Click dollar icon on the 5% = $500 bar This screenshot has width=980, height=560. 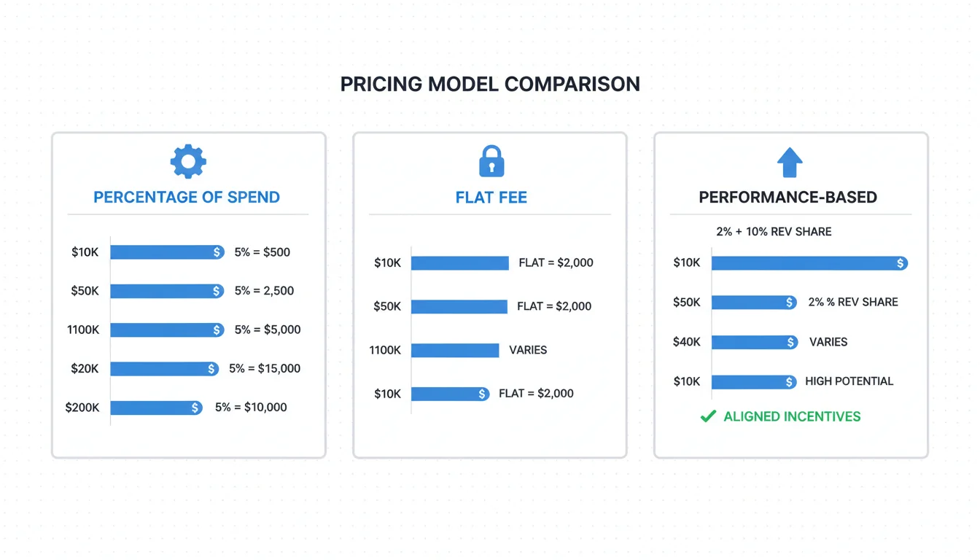[217, 252]
